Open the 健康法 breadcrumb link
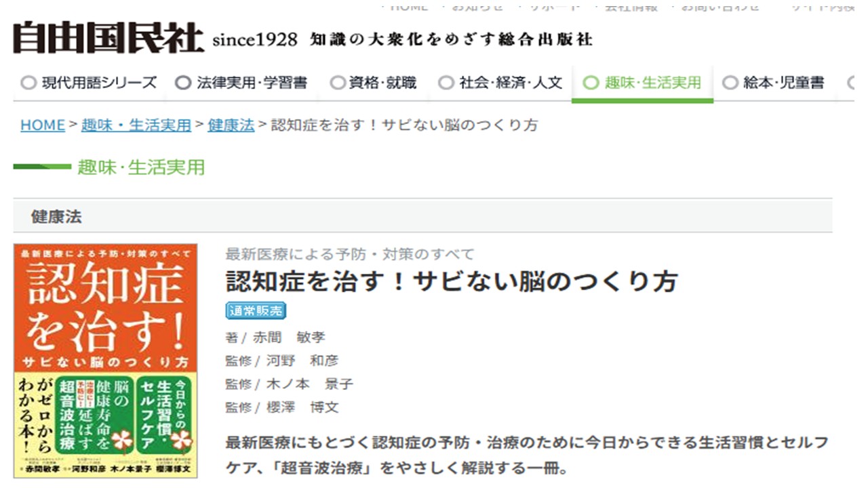868x488 pixels. [231, 125]
